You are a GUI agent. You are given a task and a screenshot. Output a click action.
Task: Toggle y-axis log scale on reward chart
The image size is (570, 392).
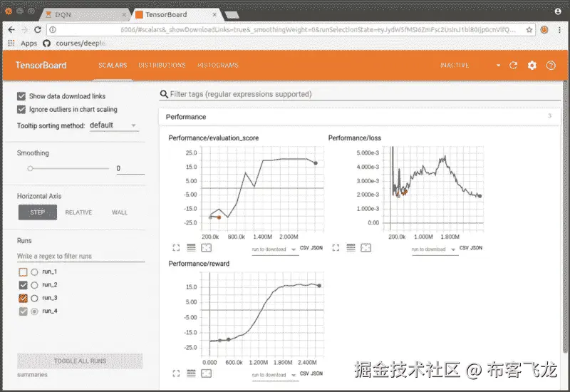pyautogui.click(x=191, y=373)
